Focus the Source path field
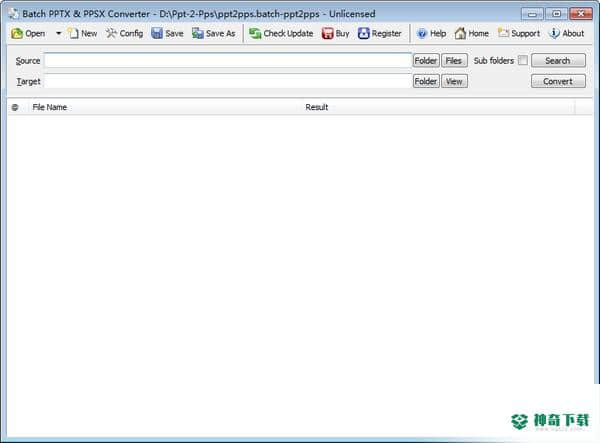Image resolution: width=600 pixels, height=443 pixels. coord(228,60)
